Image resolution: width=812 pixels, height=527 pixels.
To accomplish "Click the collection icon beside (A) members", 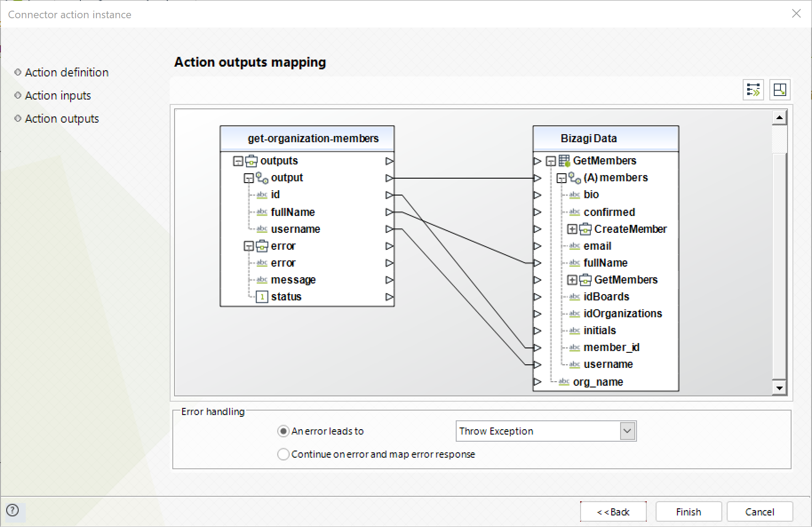I will coord(575,178).
